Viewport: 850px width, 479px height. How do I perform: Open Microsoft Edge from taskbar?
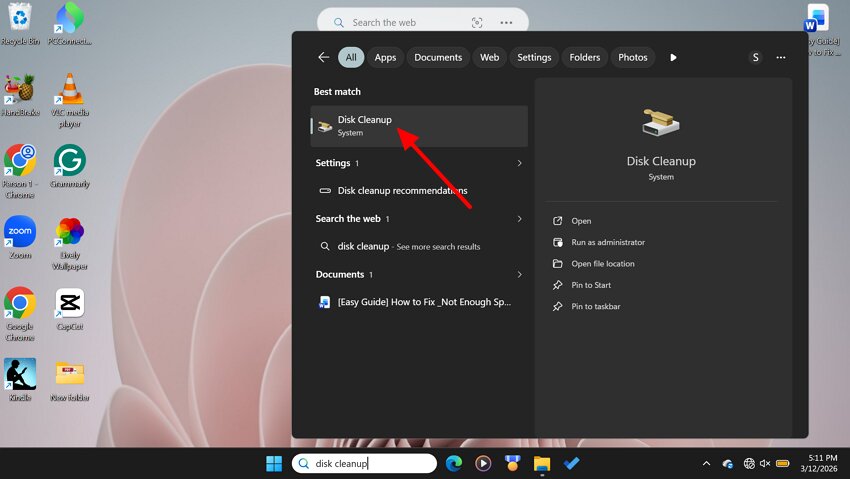(454, 463)
